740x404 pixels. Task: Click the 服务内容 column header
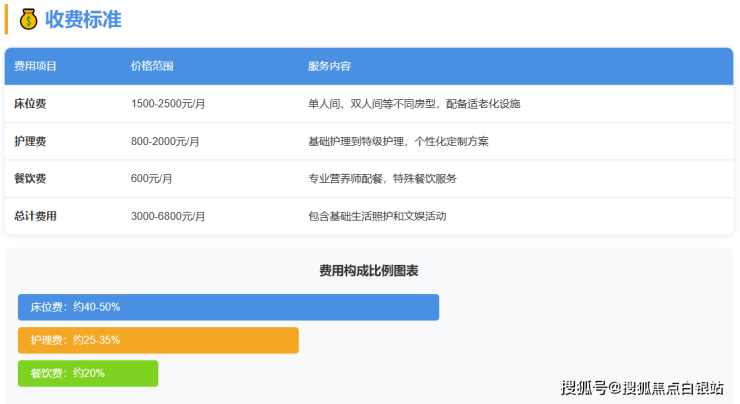tap(329, 66)
